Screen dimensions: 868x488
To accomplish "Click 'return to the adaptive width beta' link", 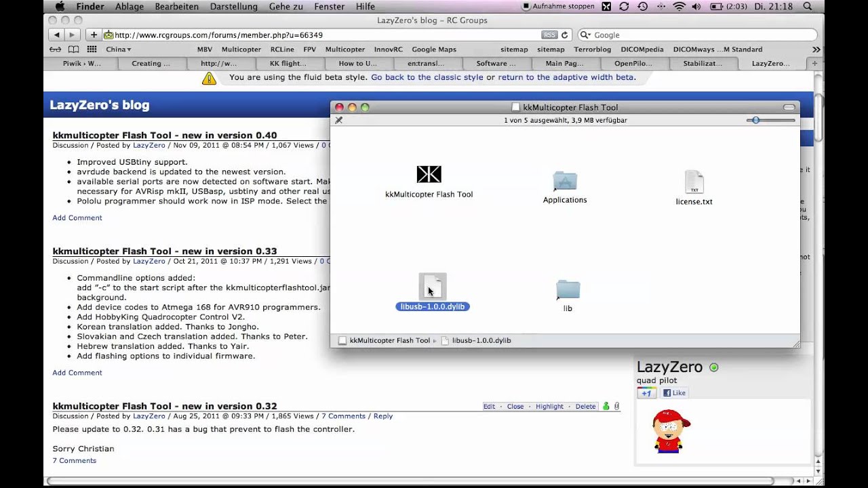I will 566,77.
